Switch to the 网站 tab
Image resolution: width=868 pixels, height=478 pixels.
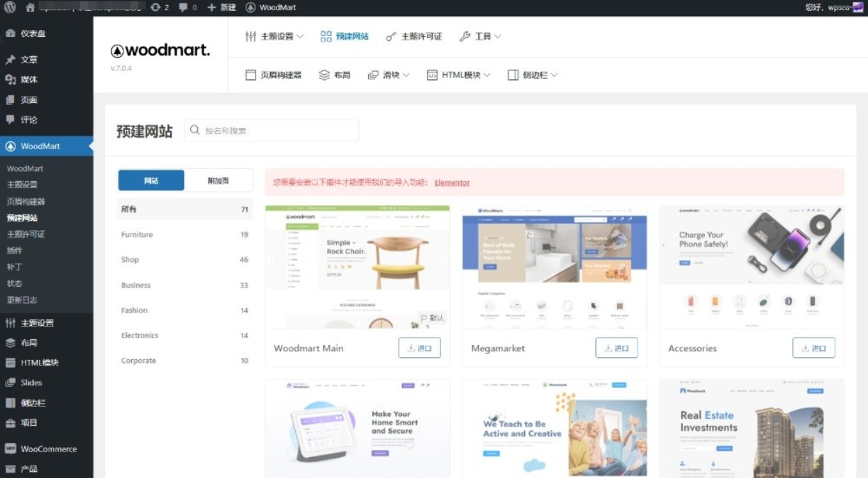click(151, 181)
